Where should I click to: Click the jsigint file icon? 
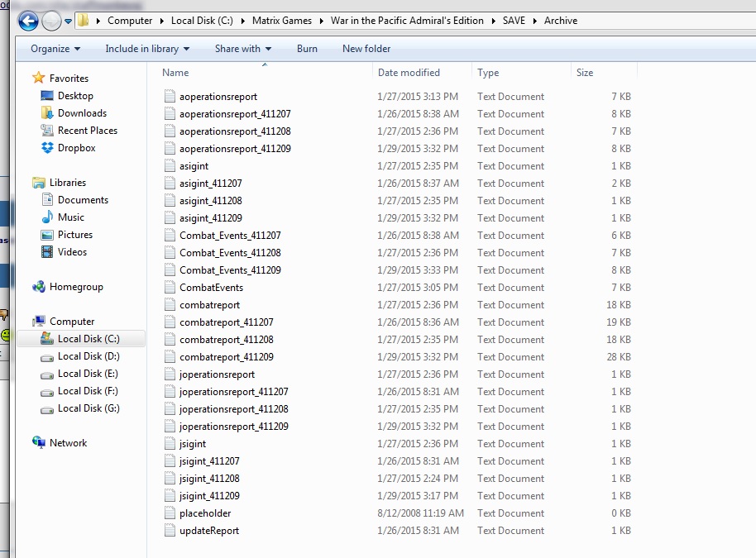(x=170, y=443)
